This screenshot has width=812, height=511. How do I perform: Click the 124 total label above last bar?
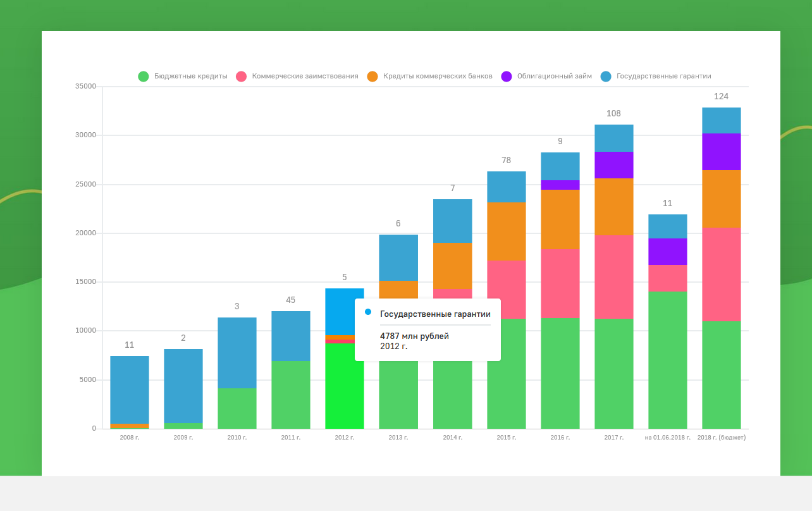[x=721, y=96]
